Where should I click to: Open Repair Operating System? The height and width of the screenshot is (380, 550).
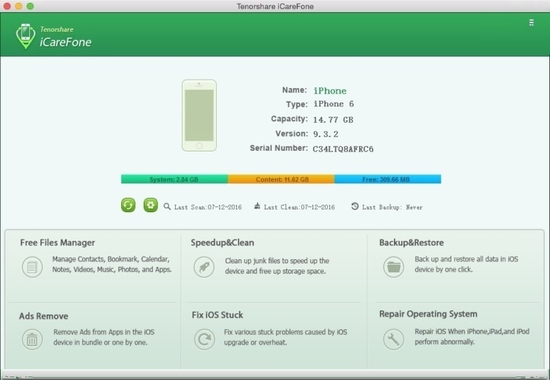(428, 314)
